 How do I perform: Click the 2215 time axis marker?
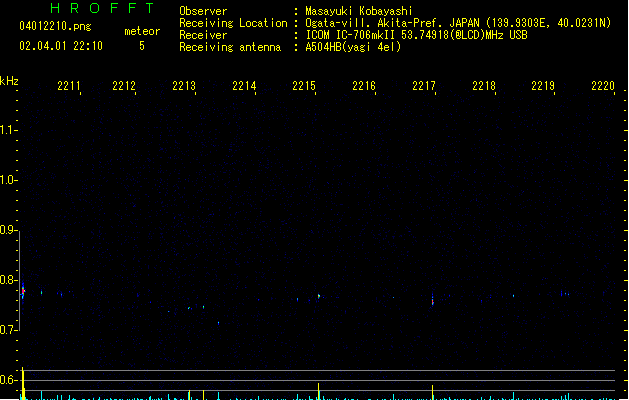[x=304, y=86]
